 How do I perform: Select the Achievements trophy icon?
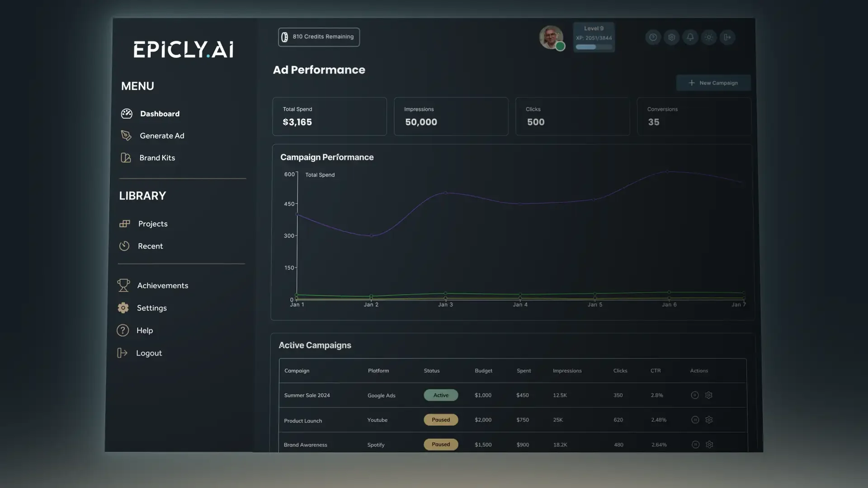pyautogui.click(x=123, y=285)
